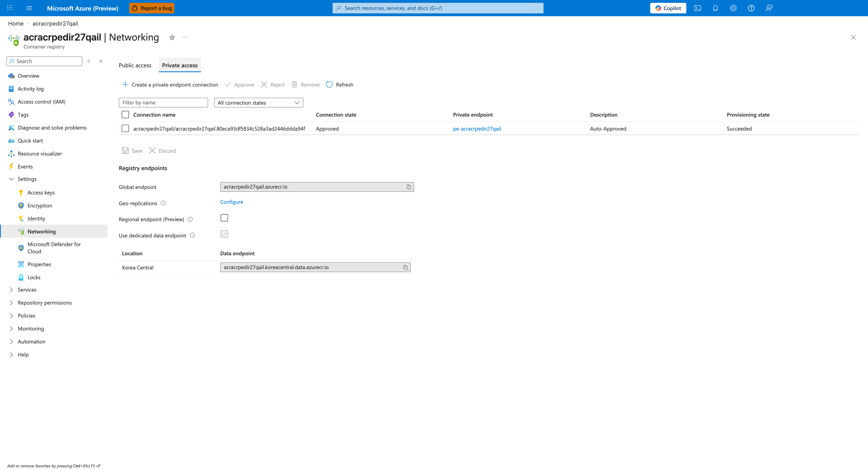The image size is (868, 470).
Task: Open All connection states dropdown
Action: (x=259, y=103)
